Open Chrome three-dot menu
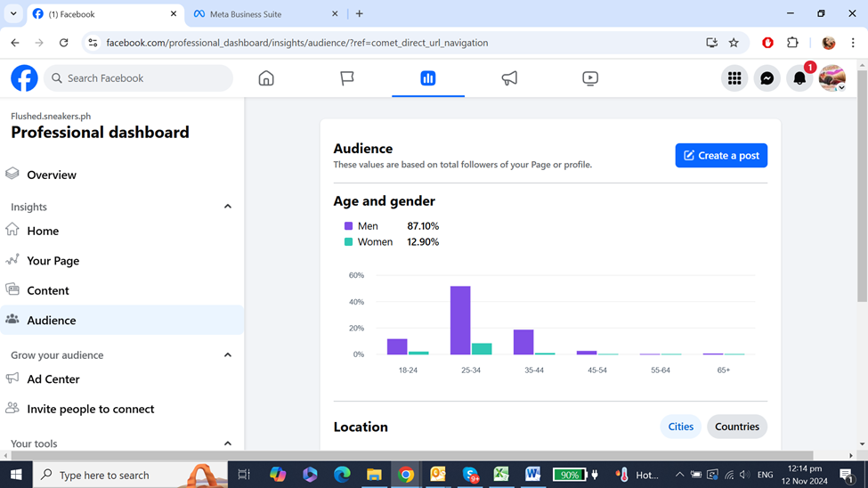 click(853, 43)
